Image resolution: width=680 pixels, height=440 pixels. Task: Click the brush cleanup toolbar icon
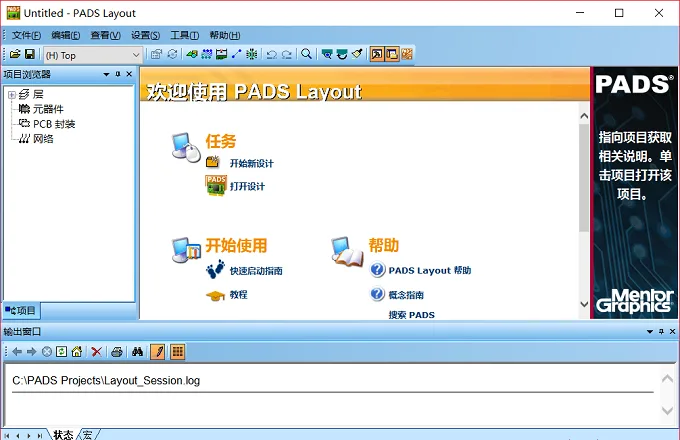point(357,54)
